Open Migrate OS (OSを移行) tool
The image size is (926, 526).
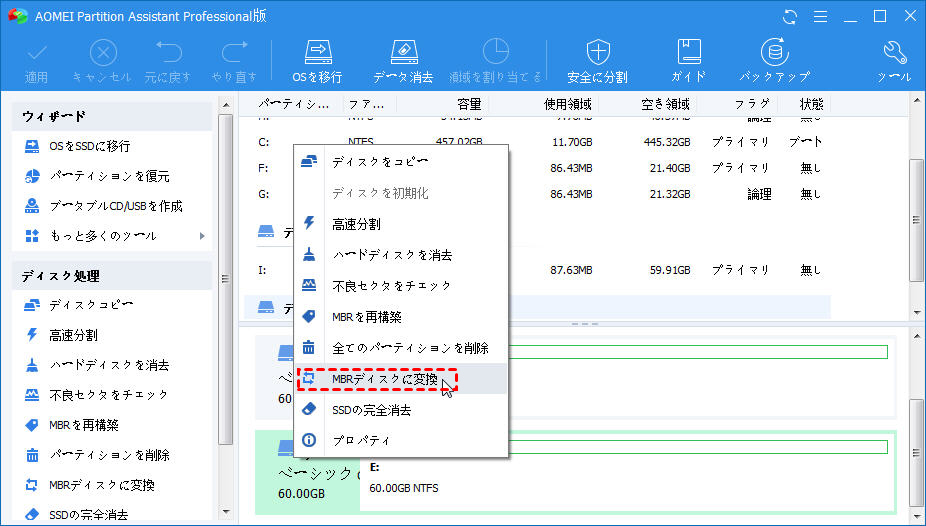(x=318, y=62)
